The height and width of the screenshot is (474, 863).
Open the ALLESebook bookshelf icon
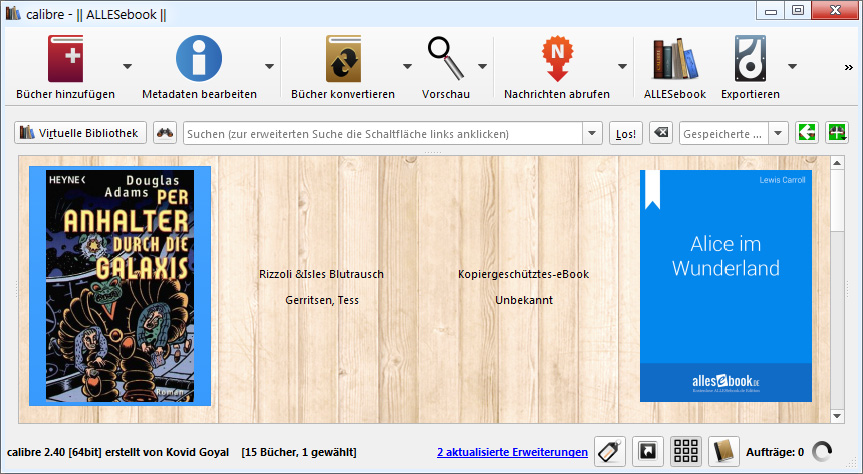click(x=675, y=59)
